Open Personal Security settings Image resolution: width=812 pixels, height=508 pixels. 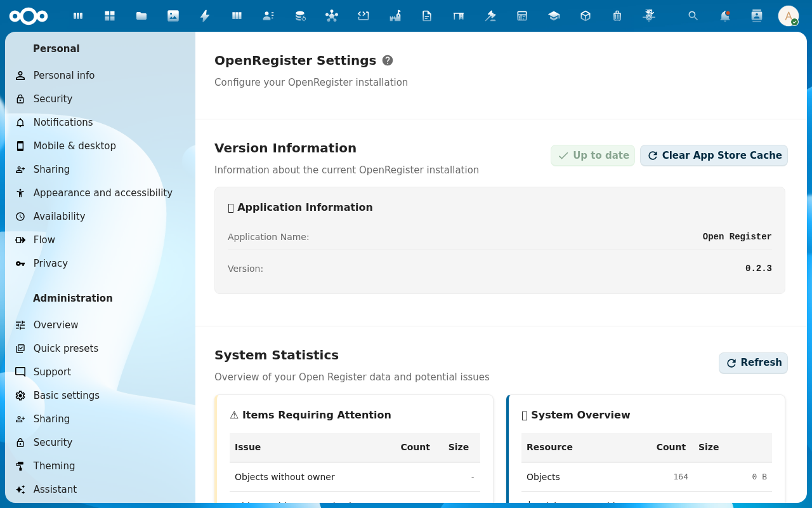(100, 98)
